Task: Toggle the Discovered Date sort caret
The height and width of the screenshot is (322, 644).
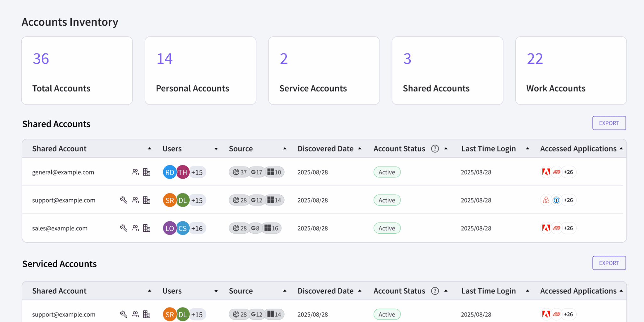Action: point(360,148)
